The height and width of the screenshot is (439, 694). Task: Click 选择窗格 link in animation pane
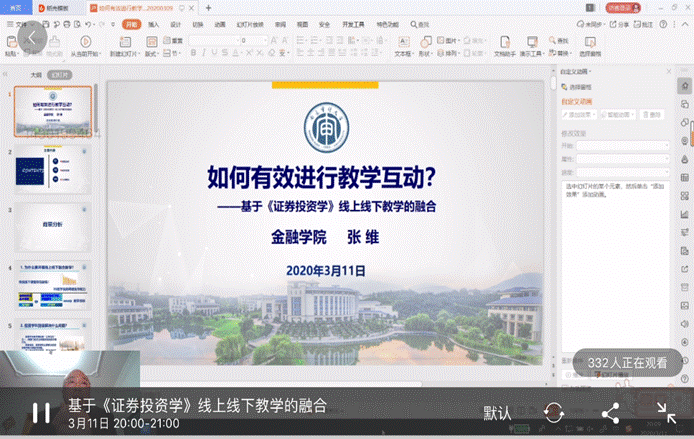577,87
